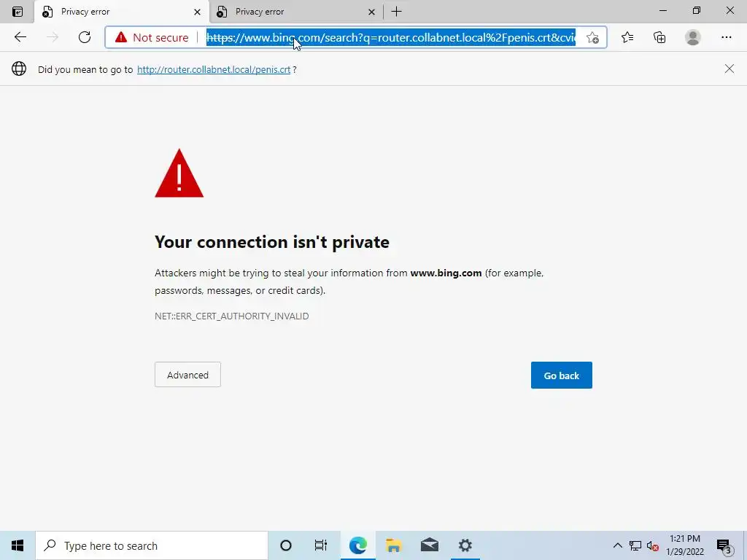Image resolution: width=747 pixels, height=560 pixels.
Task: Open Cortana from the taskbar
Action: point(286,545)
